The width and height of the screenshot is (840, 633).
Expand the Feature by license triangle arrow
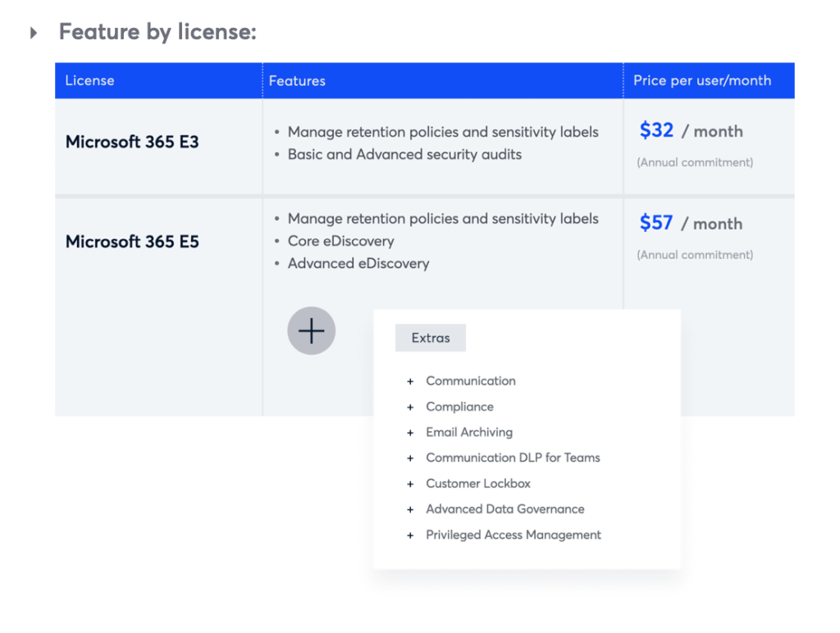[x=34, y=33]
